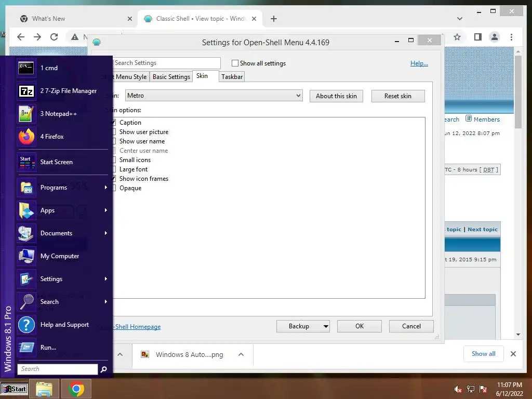Launch 7-Zip File Manager icon
532x399 pixels.
point(26,91)
